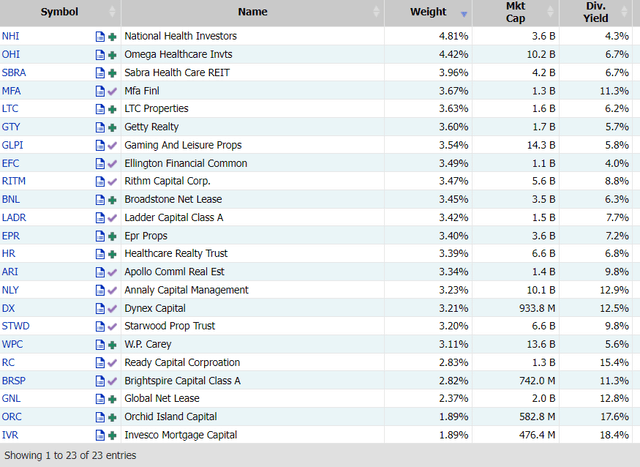Image resolution: width=640 pixels, height=467 pixels.
Task: Click the purple checkmark icon for BRSP
Action: 112,381
